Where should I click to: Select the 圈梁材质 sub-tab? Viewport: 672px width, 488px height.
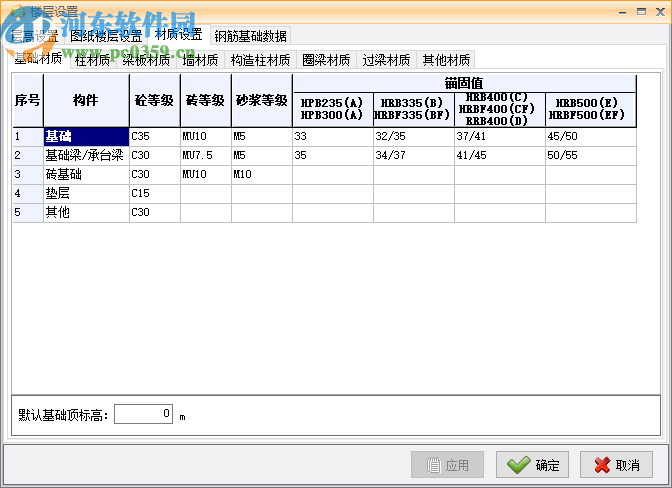326,60
